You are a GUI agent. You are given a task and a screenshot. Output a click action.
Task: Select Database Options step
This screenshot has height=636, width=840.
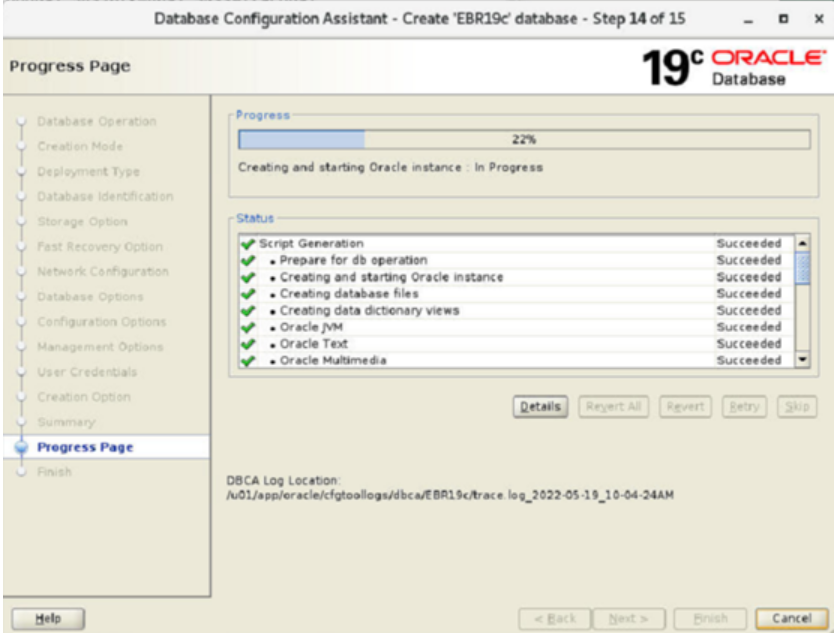click(90, 297)
